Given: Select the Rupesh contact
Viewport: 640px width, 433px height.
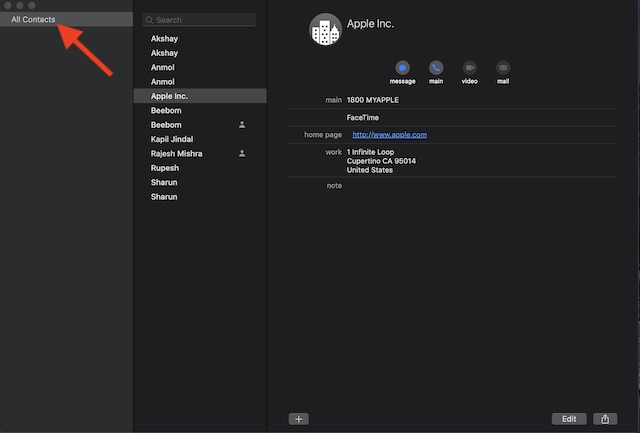Looking at the screenshot, I should (x=200, y=168).
